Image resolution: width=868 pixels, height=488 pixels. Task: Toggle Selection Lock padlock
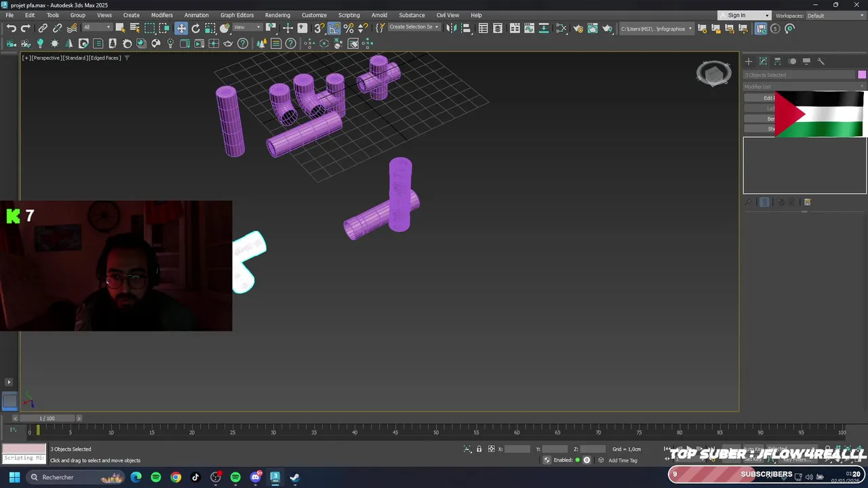pyautogui.click(x=479, y=449)
